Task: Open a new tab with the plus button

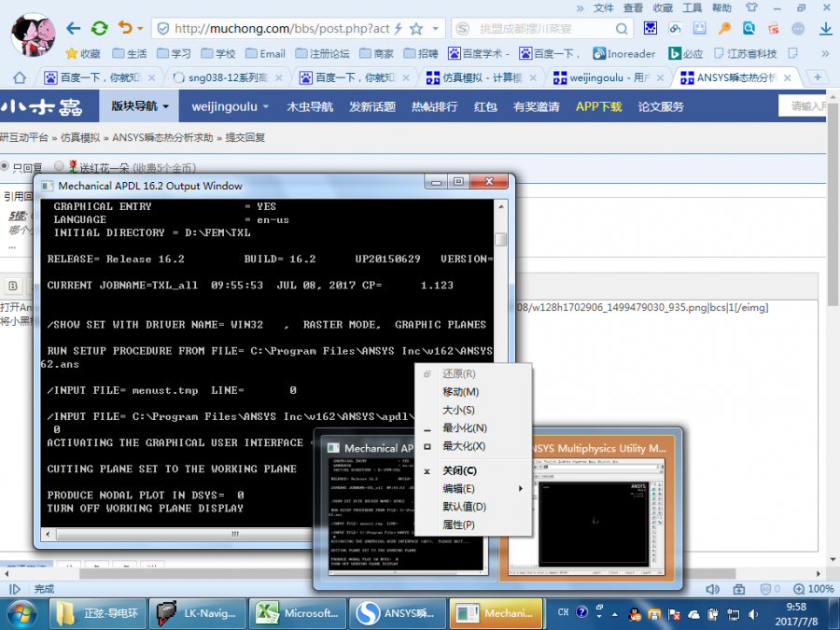Action: pyautogui.click(x=818, y=77)
